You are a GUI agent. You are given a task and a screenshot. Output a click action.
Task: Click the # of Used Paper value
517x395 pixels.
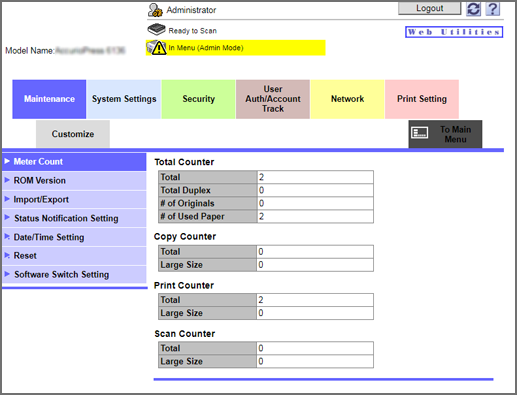[315, 216]
